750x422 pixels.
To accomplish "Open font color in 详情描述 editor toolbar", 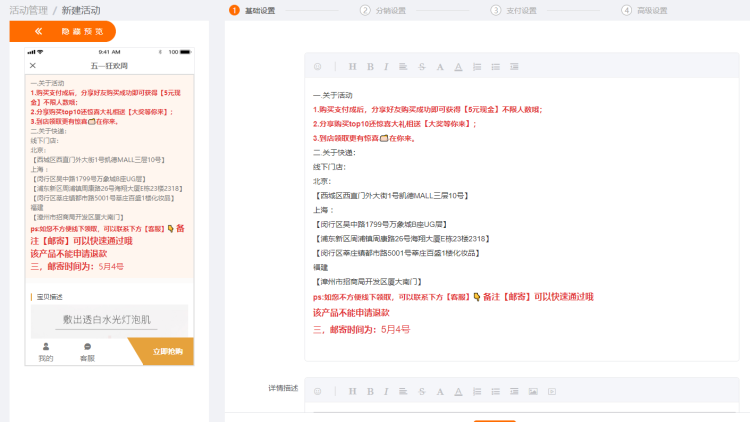I will point(440,391).
